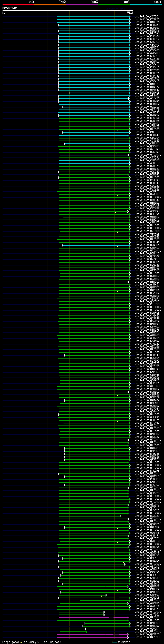Click the orange ~40% identity color segment
The image size is (164, 644).
pyautogui.click(x=50, y=5)
